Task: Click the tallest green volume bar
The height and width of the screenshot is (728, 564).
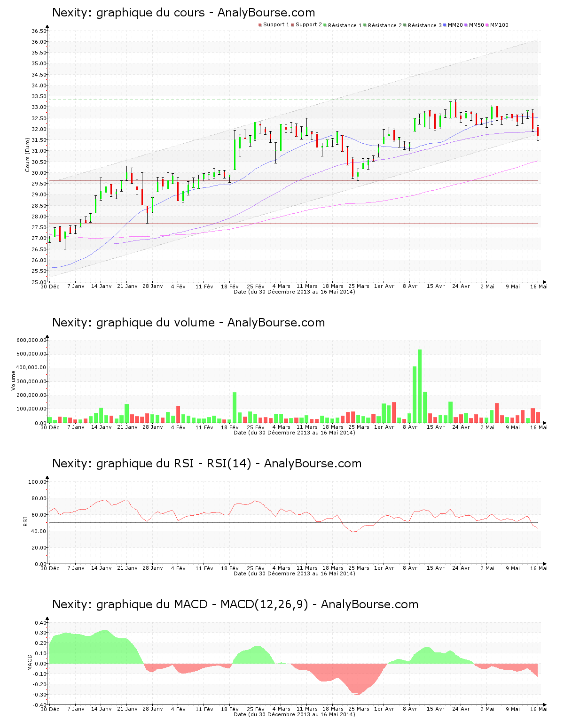Action: click(x=420, y=386)
